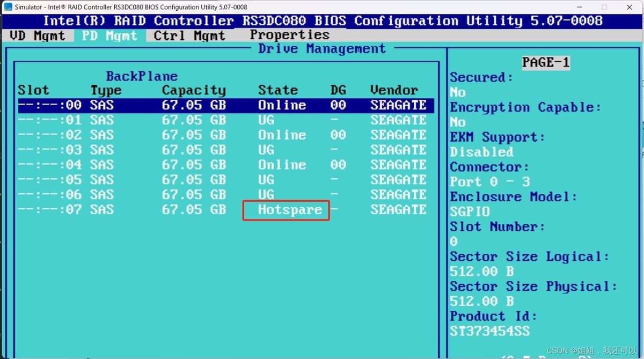
Task: Click the Slot column header
Action: (33, 90)
